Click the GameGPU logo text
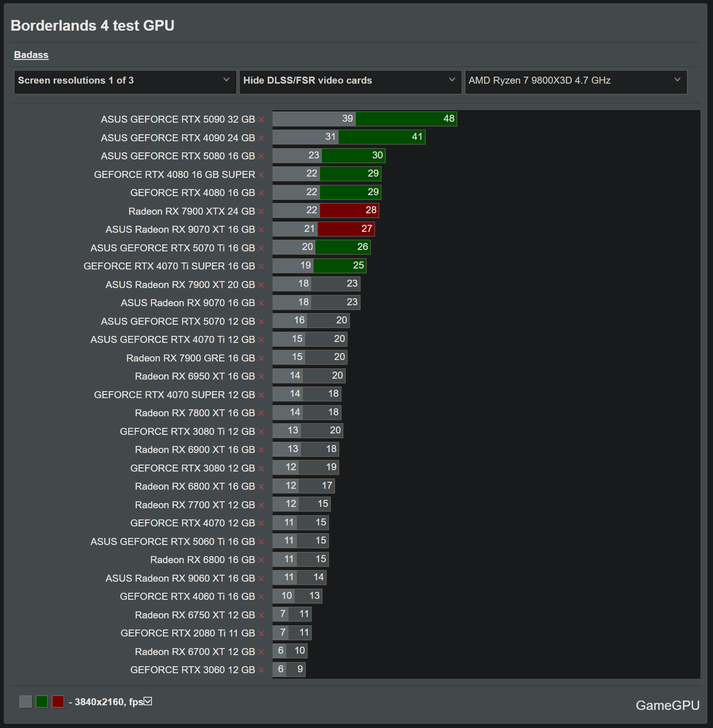Image resolution: width=713 pixels, height=728 pixels. [x=667, y=705]
